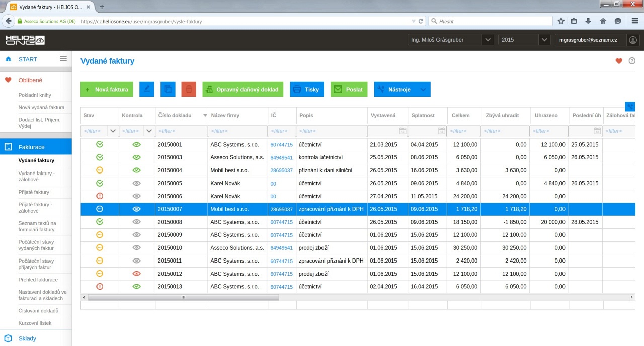The width and height of the screenshot is (644, 346).
Task: Add page to favorites heart icon
Action: (619, 61)
